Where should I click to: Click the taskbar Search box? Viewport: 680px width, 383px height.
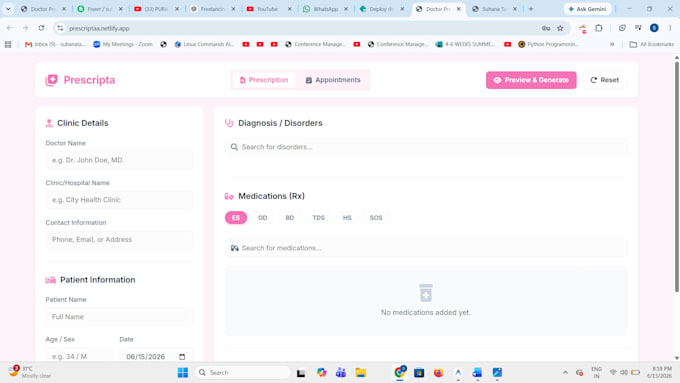pos(242,373)
